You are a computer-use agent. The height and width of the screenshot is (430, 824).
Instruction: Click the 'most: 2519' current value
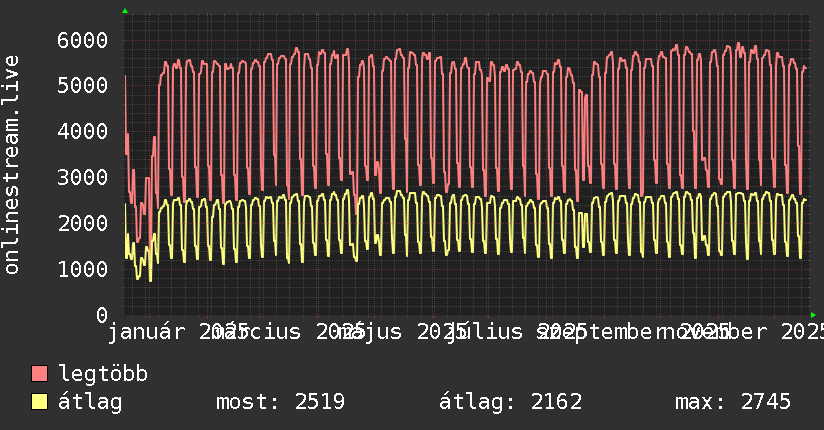[280, 403]
